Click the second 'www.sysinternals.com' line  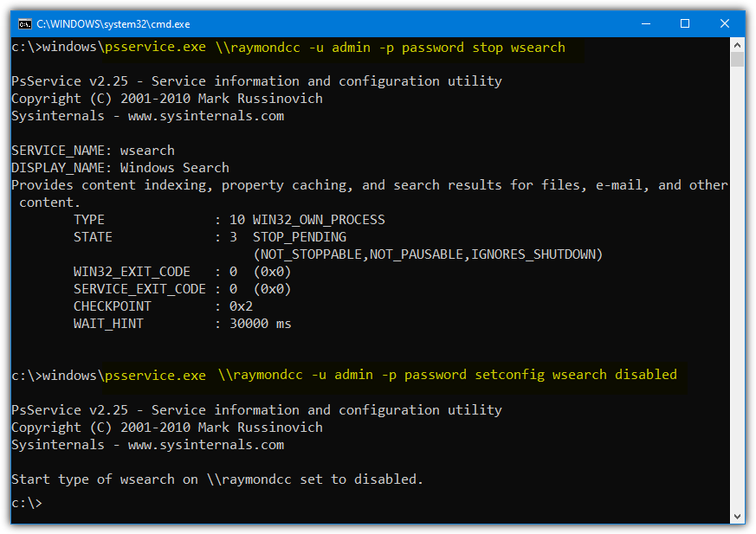click(x=148, y=444)
